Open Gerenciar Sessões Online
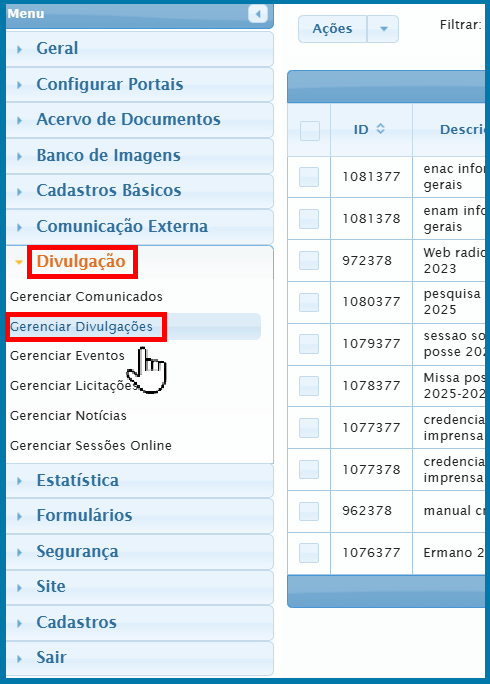The image size is (490, 684). tap(91, 445)
